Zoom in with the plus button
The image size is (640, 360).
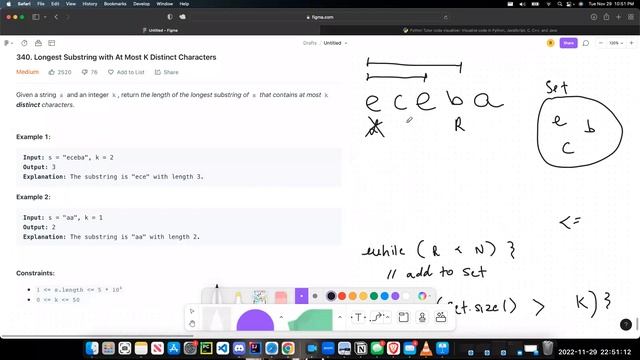631,43
